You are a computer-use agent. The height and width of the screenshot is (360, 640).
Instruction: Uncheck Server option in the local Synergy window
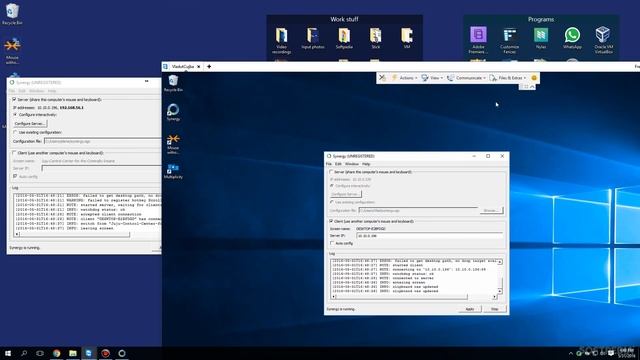[14, 100]
